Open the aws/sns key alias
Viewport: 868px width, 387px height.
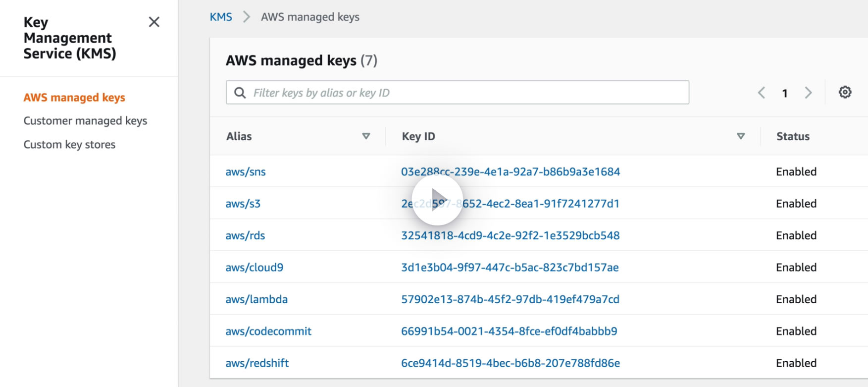pos(246,172)
